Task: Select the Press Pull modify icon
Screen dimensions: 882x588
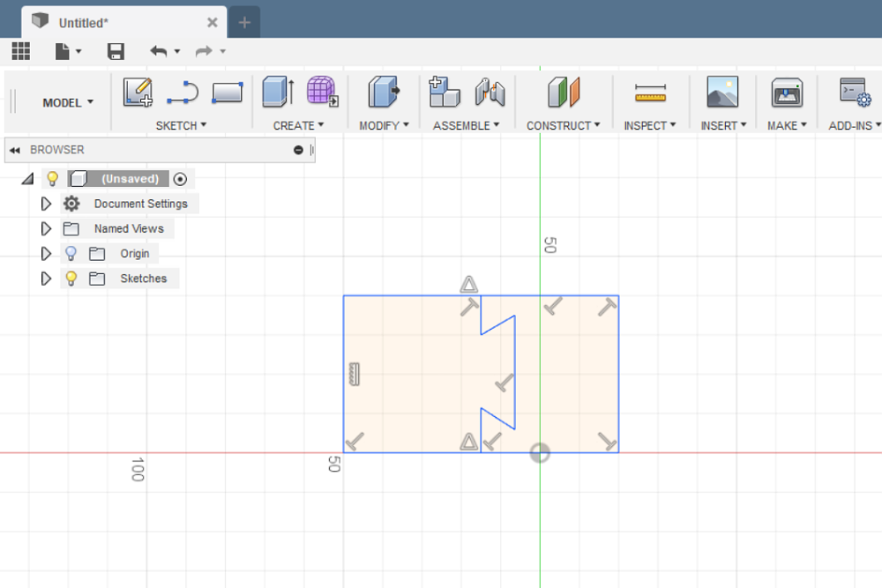Action: coord(383,93)
